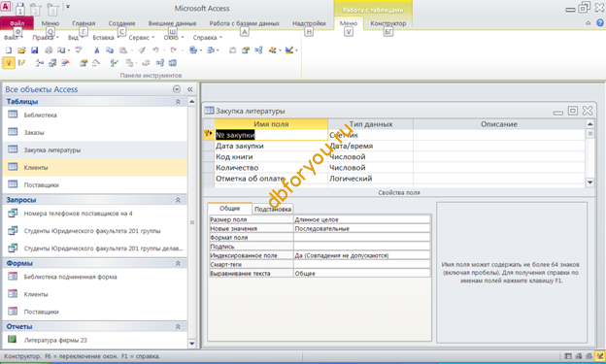Image resolution: width=606 pixels, height=364 pixels.
Task: Click the Format Painter brush icon
Action: click(x=142, y=50)
